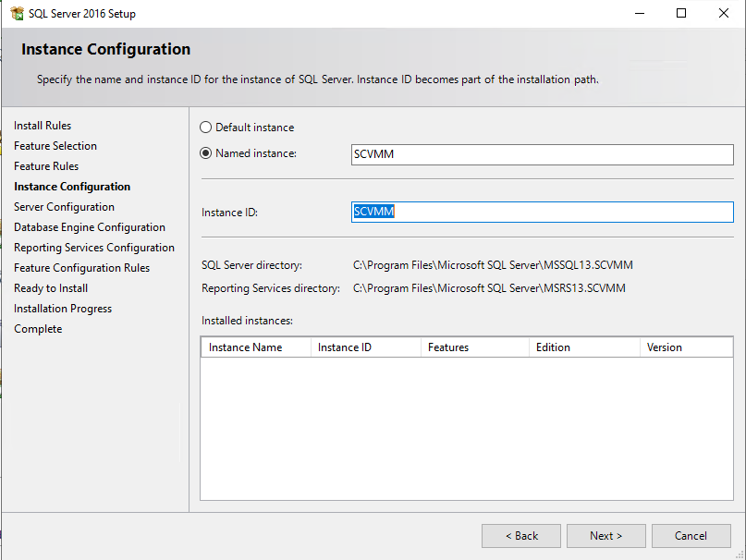Open the Complete step
The image size is (746, 560).
pos(38,329)
